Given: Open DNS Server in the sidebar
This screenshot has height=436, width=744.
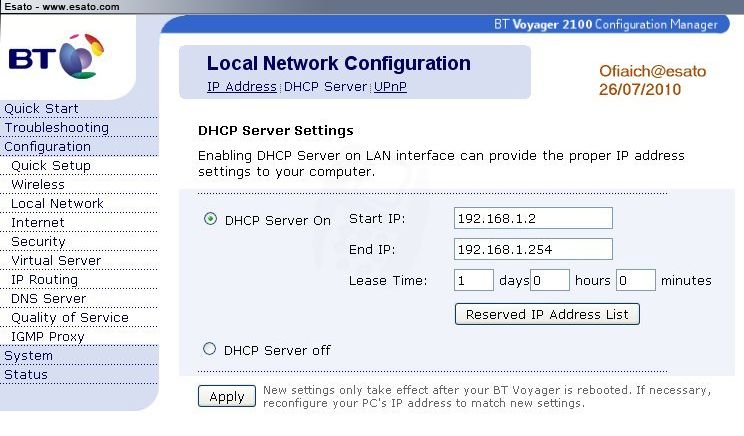Looking at the screenshot, I should pos(48,298).
